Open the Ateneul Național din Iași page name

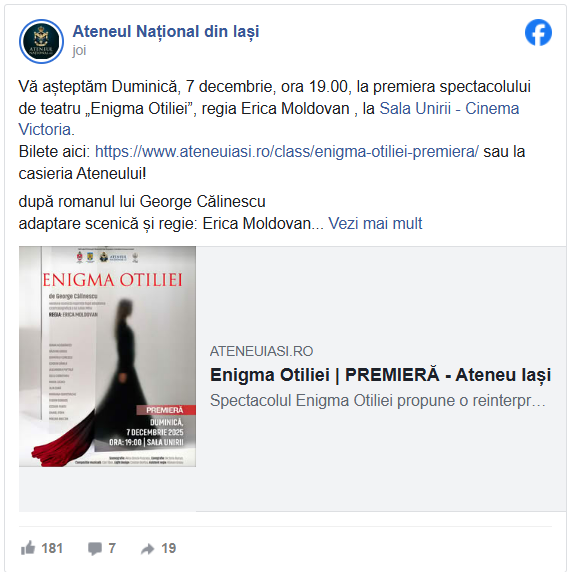(x=166, y=32)
